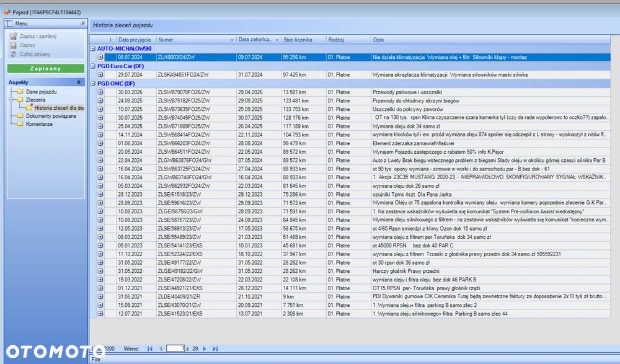Jump to last record arrow

pyautogui.click(x=215, y=348)
